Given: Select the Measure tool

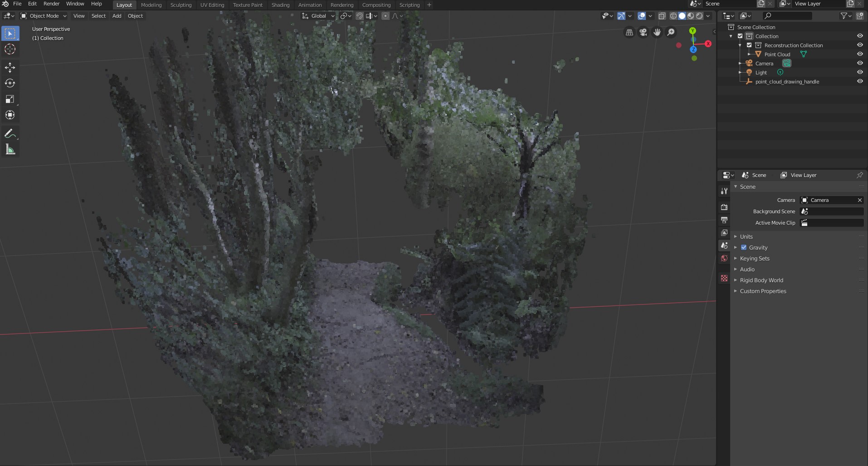Looking at the screenshot, I should pos(10,149).
